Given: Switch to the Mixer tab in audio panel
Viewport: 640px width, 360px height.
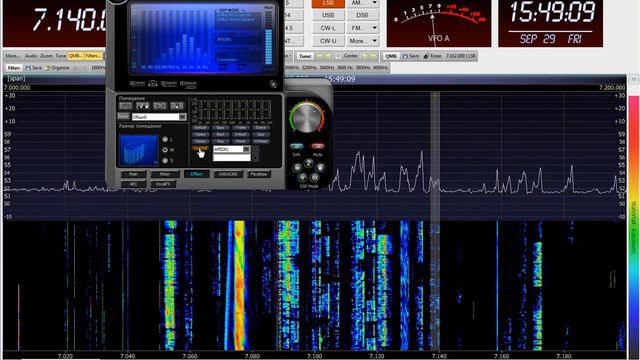Looking at the screenshot, I should (165, 174).
